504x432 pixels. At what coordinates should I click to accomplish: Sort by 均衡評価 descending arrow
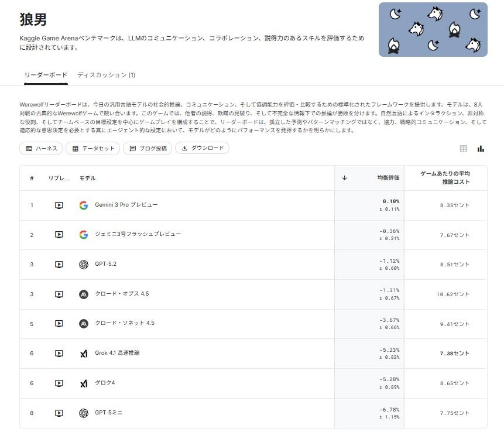(344, 178)
